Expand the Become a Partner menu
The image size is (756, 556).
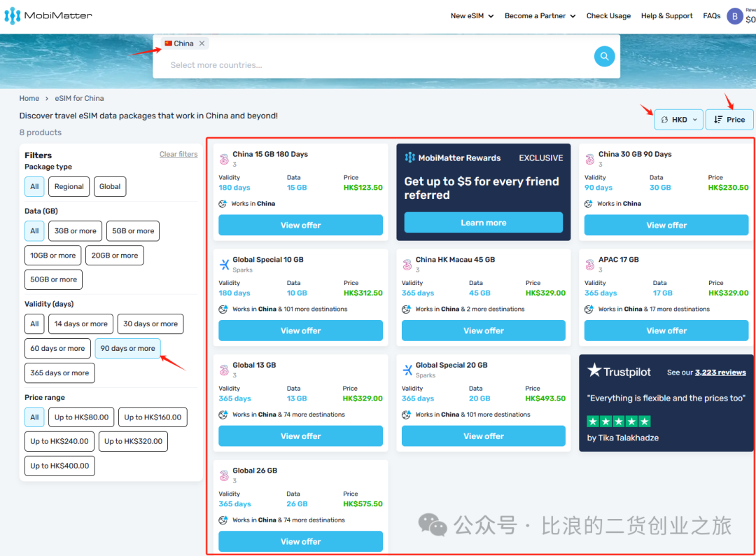coord(540,16)
